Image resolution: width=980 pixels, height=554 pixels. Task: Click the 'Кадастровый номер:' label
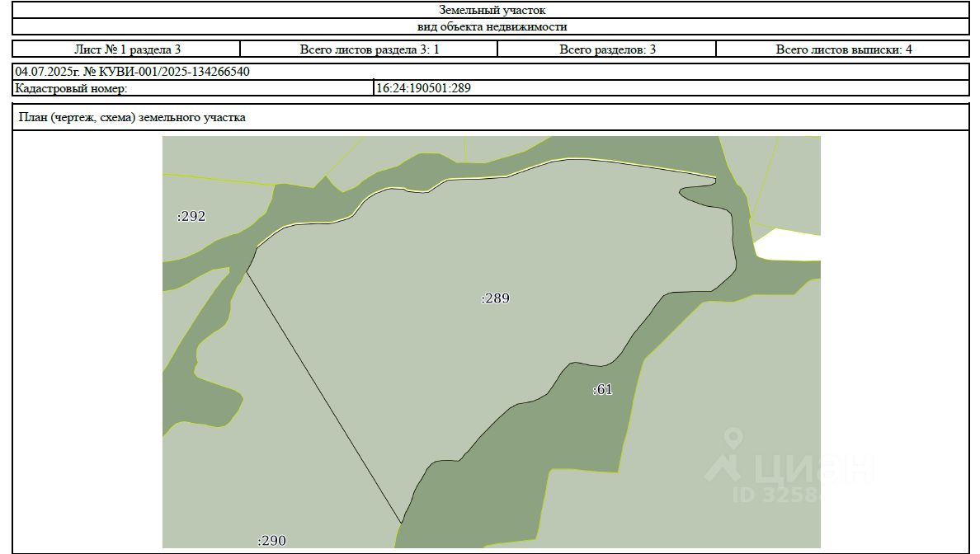71,89
